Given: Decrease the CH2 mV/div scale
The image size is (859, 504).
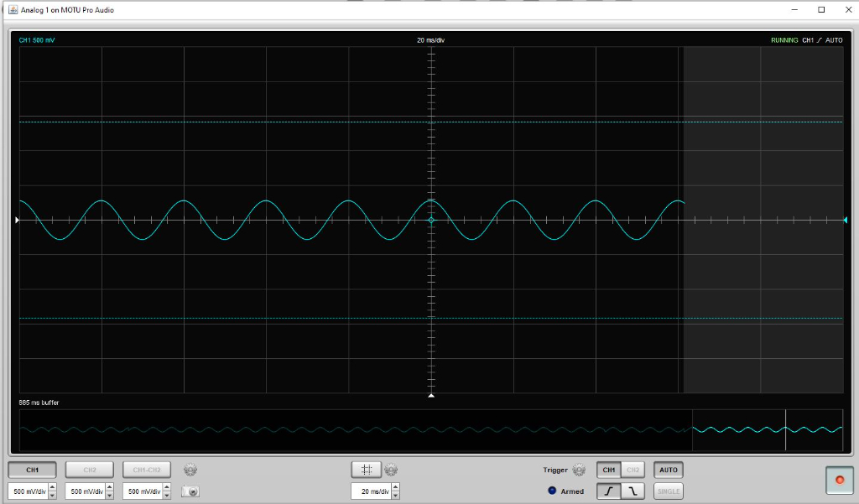Looking at the screenshot, I should [x=109, y=495].
